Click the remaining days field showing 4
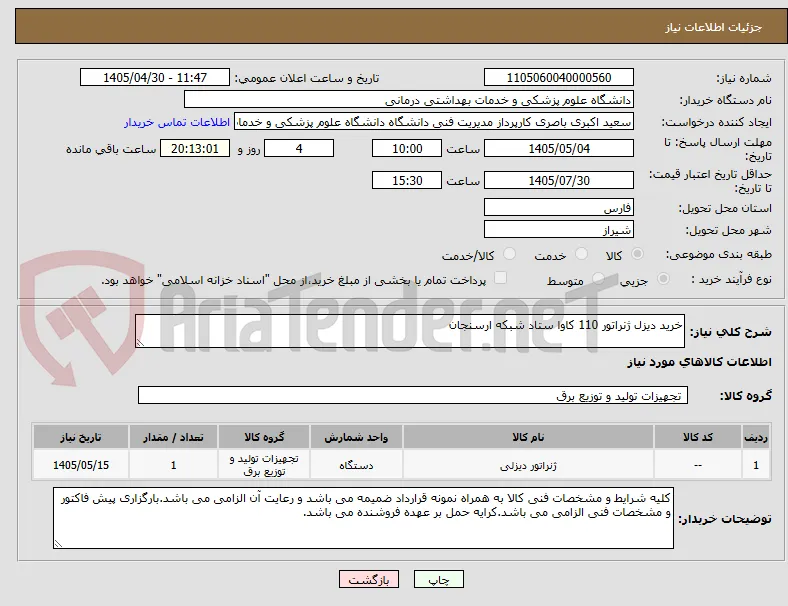Viewport: 788px width, 606px height. pyautogui.click(x=299, y=149)
